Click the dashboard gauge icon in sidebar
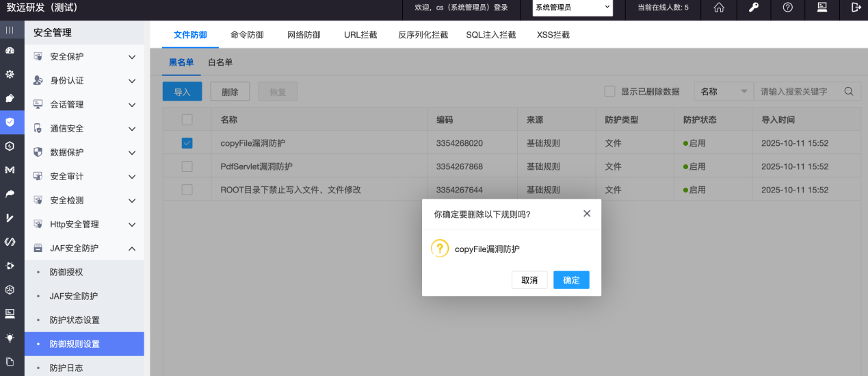This screenshot has height=376, width=868. pyautogui.click(x=10, y=51)
